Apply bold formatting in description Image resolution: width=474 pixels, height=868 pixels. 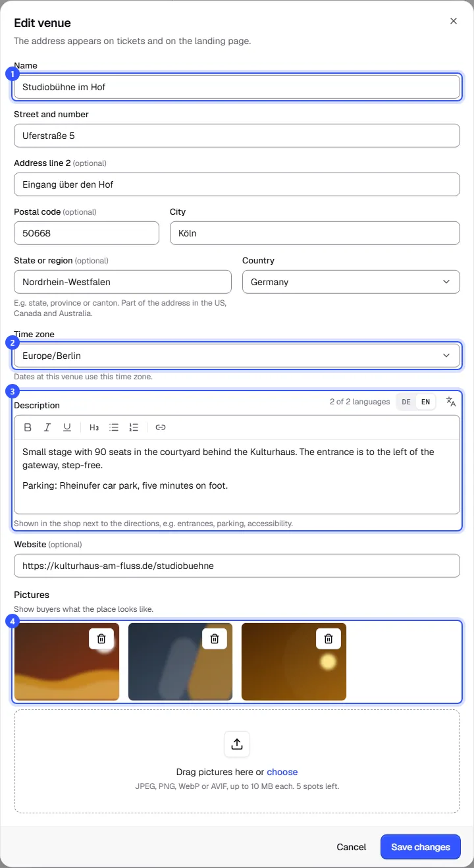pyautogui.click(x=28, y=427)
